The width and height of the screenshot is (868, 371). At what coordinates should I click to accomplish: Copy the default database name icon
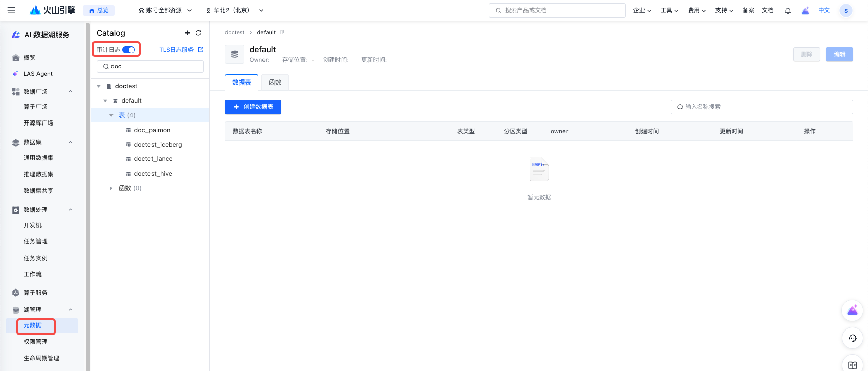pyautogui.click(x=282, y=32)
